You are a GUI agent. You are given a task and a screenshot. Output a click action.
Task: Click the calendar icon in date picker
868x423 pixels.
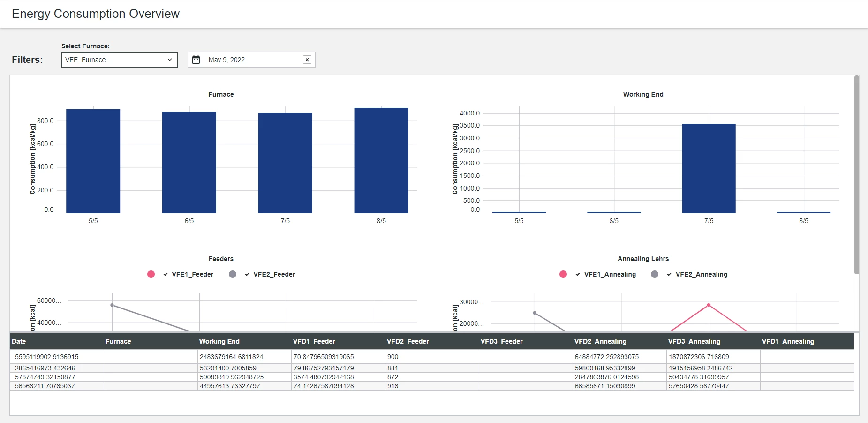196,60
